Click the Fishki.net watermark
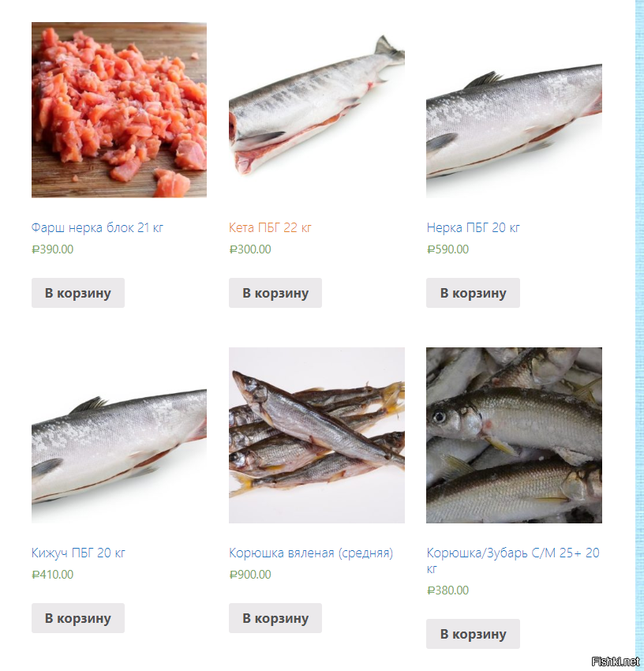The image size is (644, 671). (616, 662)
